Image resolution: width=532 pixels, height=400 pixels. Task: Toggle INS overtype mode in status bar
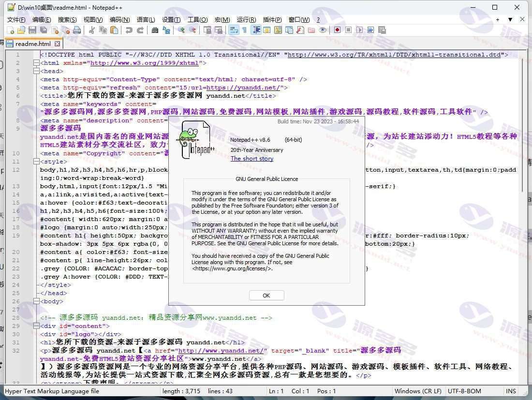[x=511, y=391]
